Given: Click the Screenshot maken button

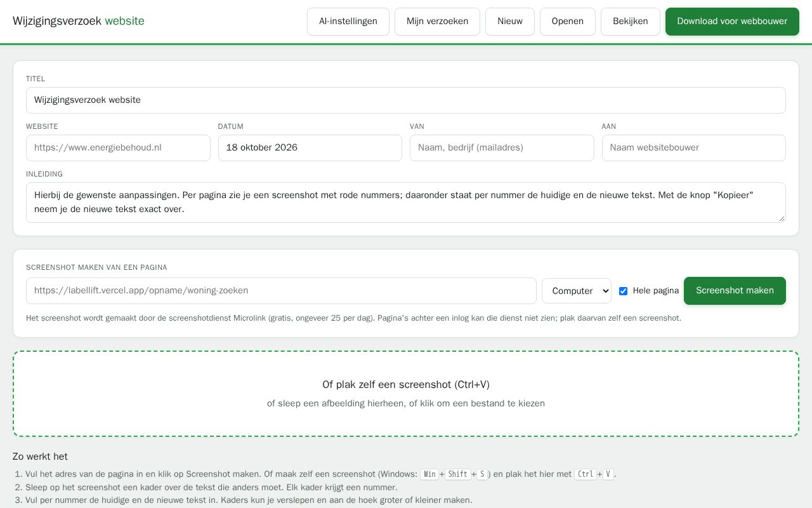Looking at the screenshot, I should pyautogui.click(x=735, y=291).
